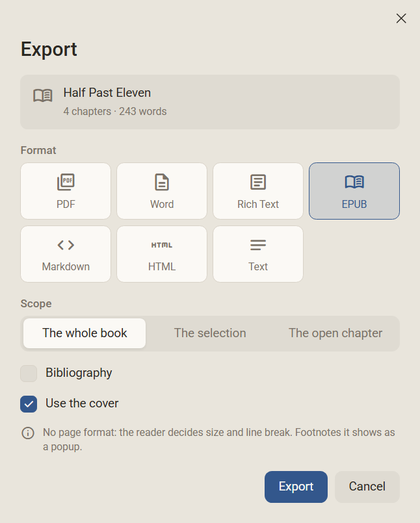Click the info icon next to the EPUB note

point(28,433)
